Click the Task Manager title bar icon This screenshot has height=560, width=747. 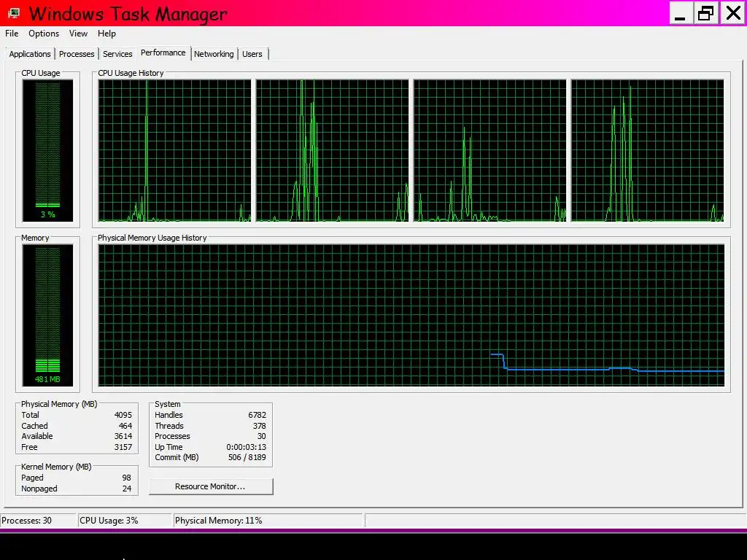15,13
